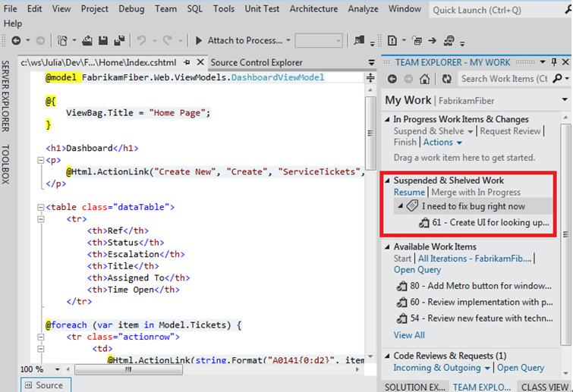Image resolution: width=573 pixels, height=392 pixels.
Task: Open the Server Explorer side tab
Action: (5, 96)
